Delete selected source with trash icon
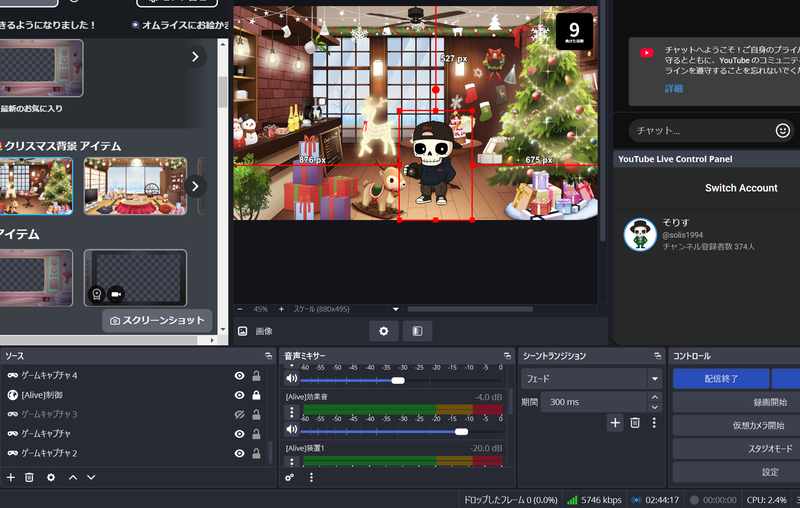This screenshot has height=508, width=800. click(29, 477)
